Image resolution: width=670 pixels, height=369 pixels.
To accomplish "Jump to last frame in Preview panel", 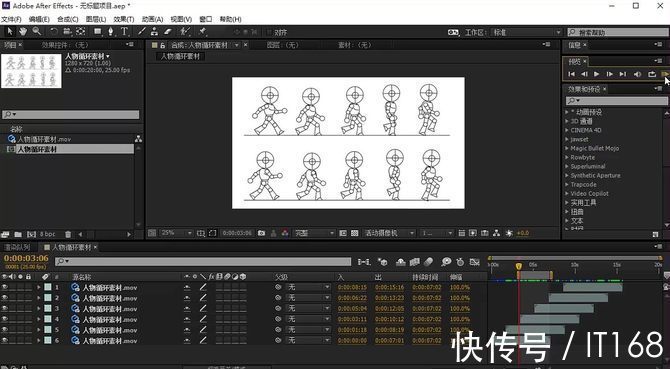I will (623, 74).
